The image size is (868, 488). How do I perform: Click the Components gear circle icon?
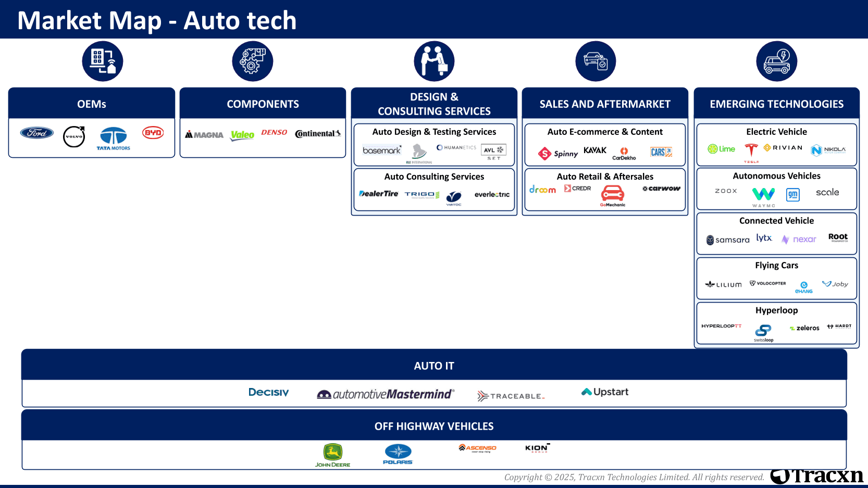coord(253,61)
